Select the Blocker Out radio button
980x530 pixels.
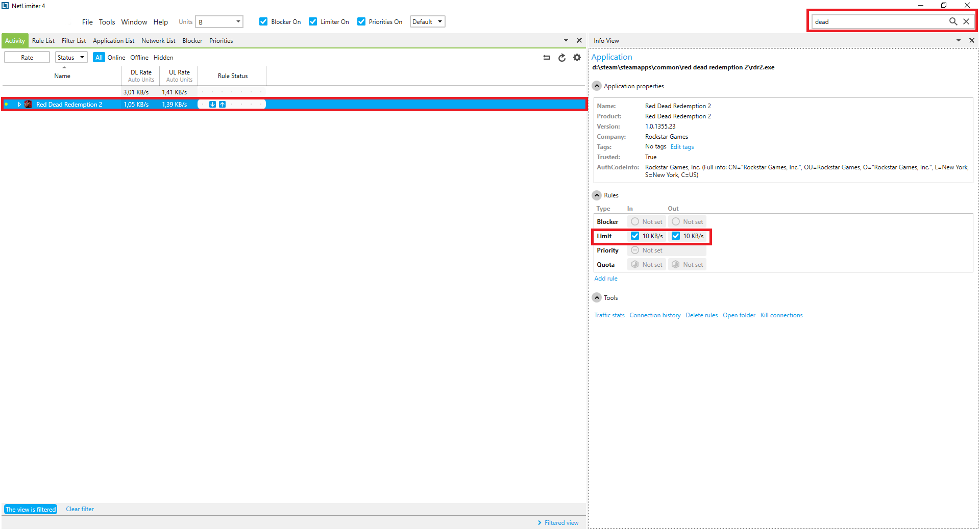tap(676, 222)
